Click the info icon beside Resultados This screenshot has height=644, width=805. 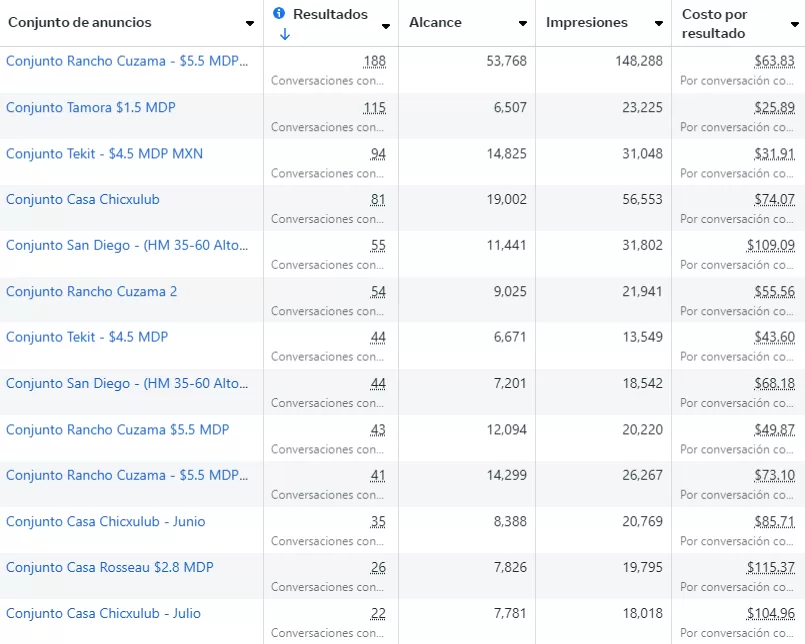click(x=279, y=14)
